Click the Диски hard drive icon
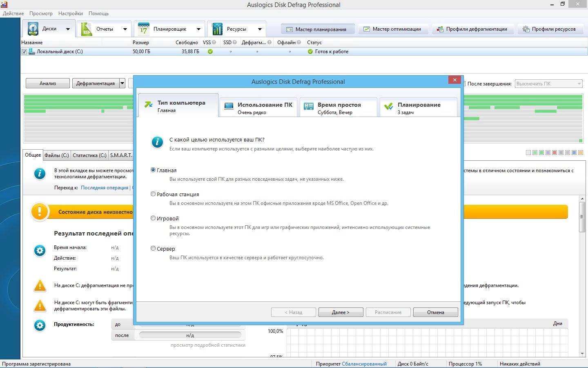 point(33,29)
